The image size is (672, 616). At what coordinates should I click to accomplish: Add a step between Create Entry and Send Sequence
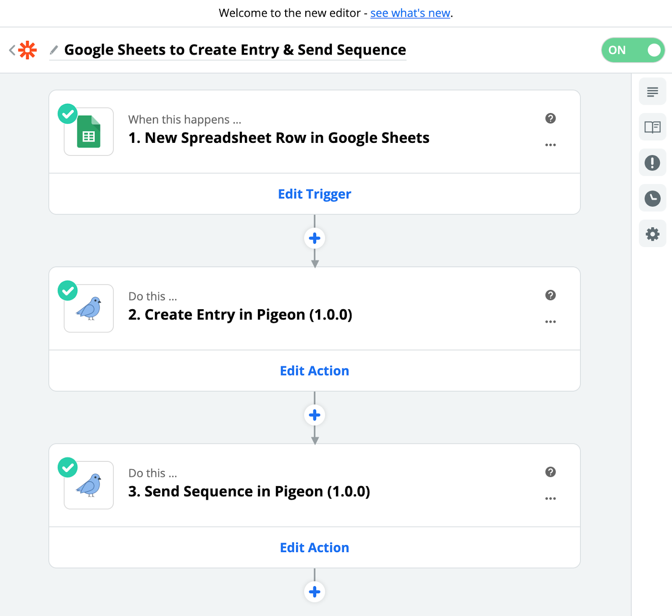click(315, 416)
